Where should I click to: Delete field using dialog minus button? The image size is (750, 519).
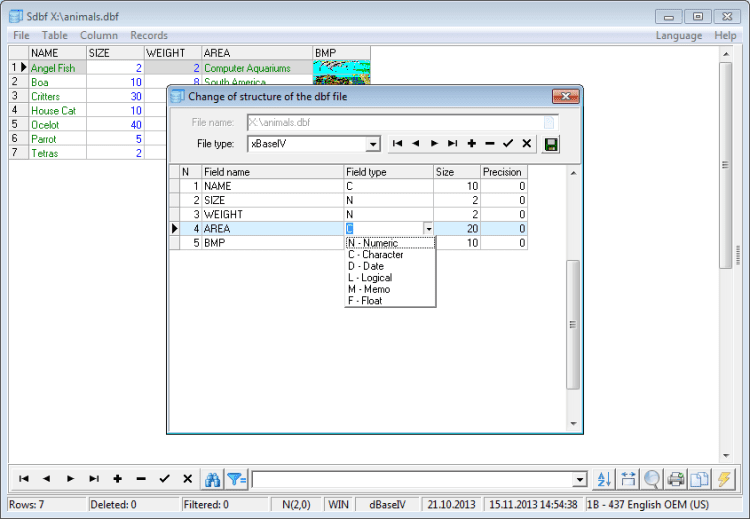click(x=489, y=144)
